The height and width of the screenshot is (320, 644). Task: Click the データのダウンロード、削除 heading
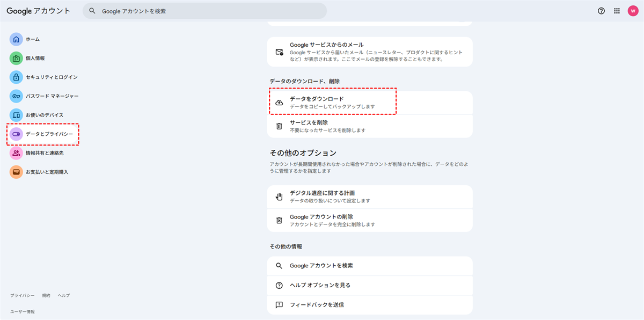[x=305, y=81]
